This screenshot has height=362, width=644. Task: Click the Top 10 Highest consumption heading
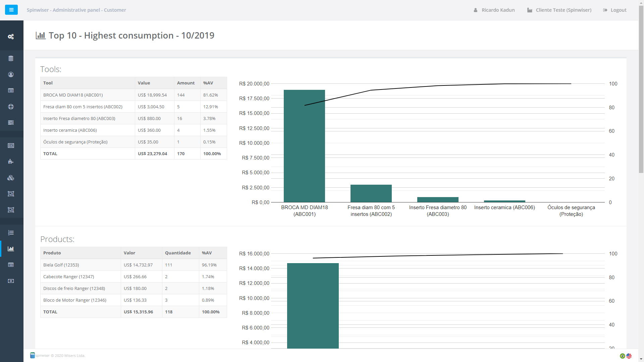[x=131, y=35]
